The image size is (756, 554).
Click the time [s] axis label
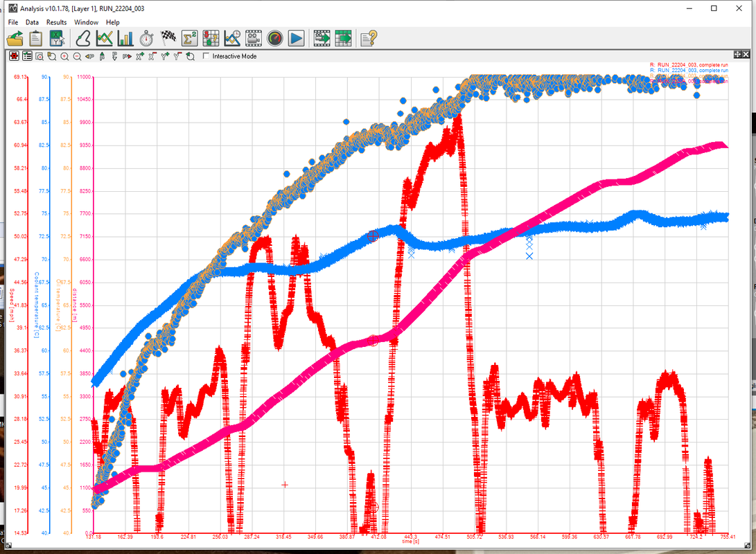(411, 542)
